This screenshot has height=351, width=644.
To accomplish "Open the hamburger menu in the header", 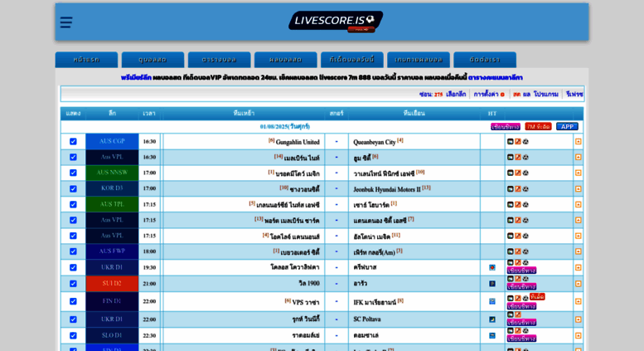I will coord(66,22).
